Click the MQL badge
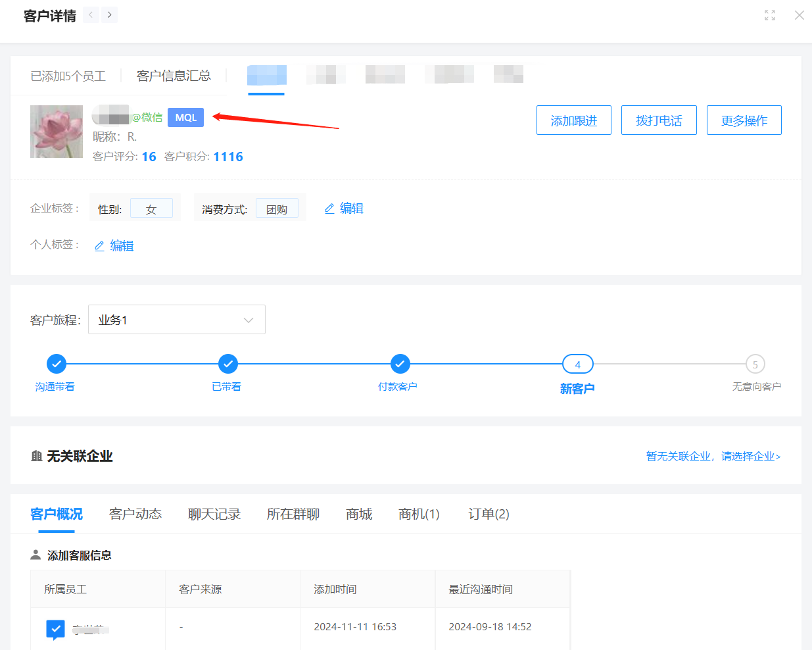Screen dimensions: 812x650 pyautogui.click(x=185, y=117)
